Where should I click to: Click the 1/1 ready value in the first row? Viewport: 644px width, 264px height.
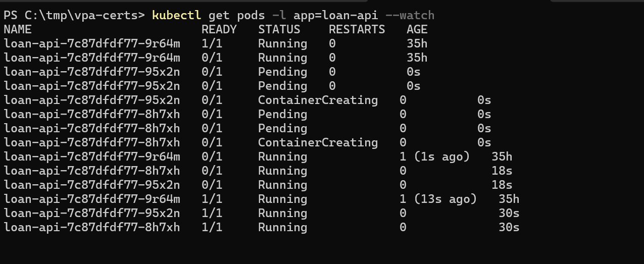212,44
